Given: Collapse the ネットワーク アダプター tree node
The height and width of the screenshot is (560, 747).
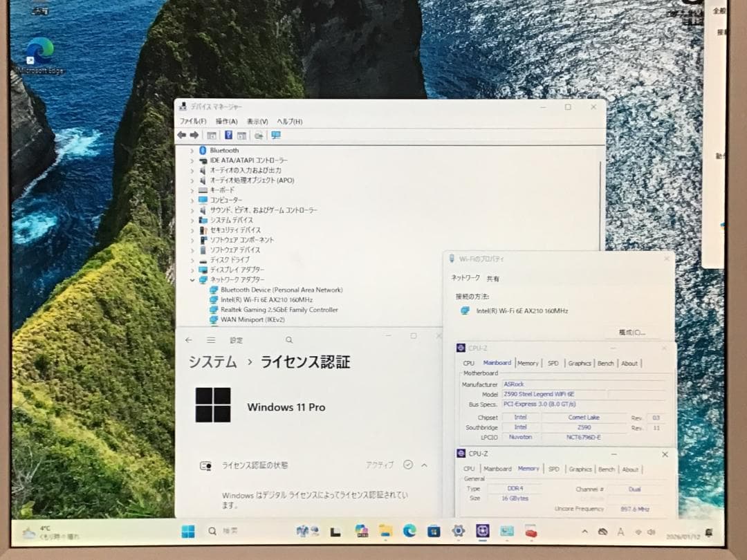Looking at the screenshot, I should click(x=192, y=279).
